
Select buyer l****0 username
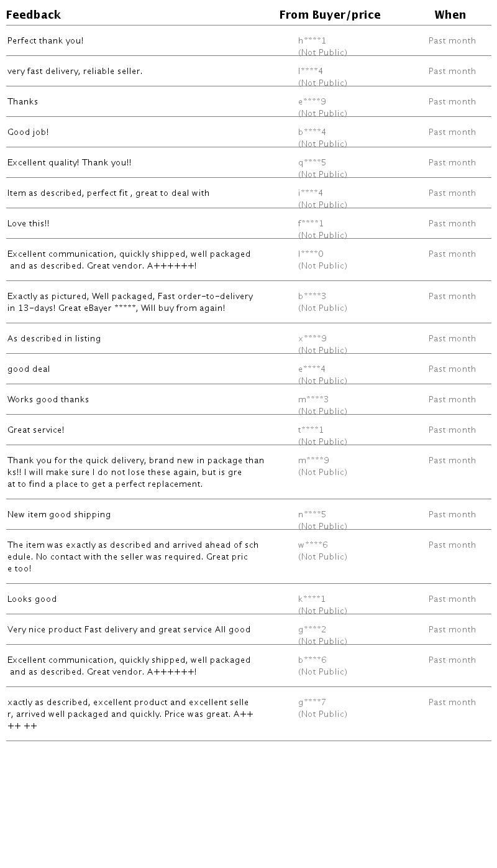[x=311, y=254]
